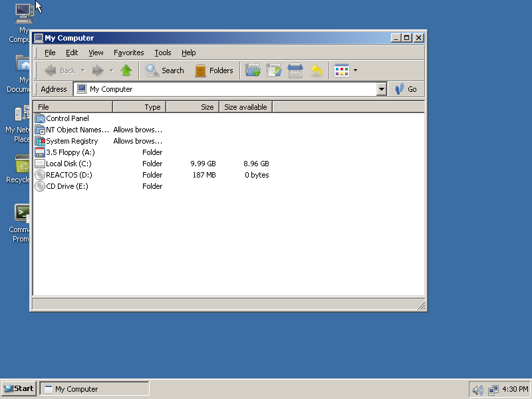Click the Back arrow toolbar button

click(x=59, y=70)
